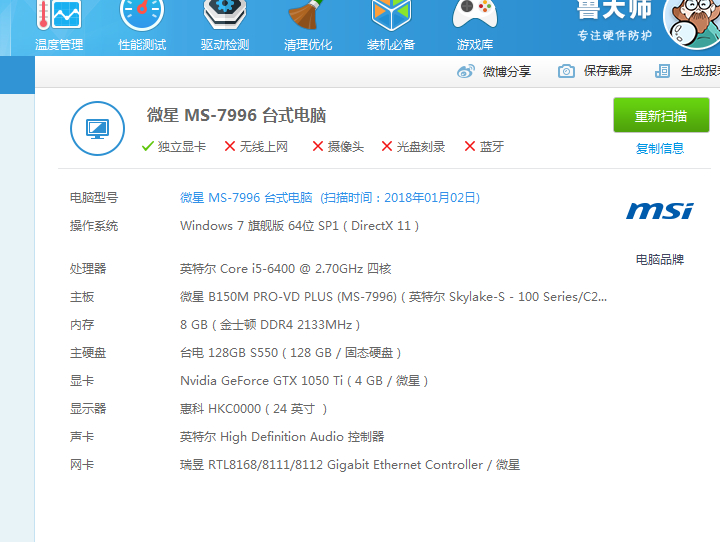
Task: Open the 驱动检测 driver detection icon
Action: (225, 15)
